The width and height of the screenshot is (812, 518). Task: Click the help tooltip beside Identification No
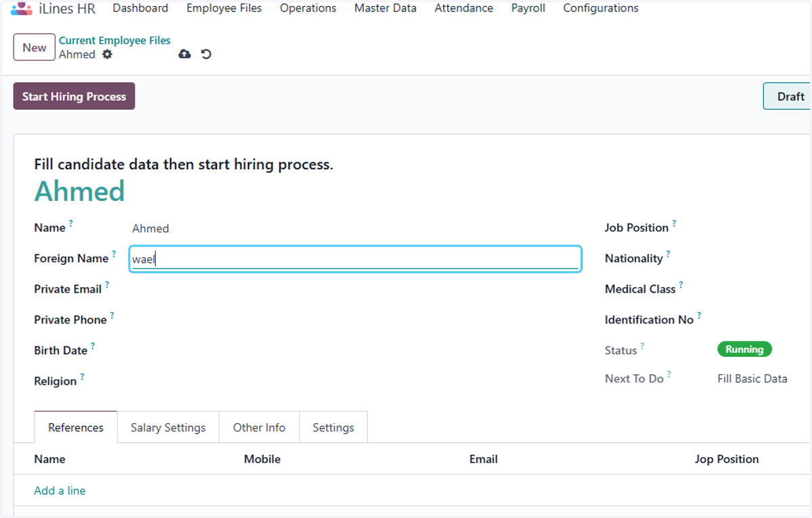point(699,316)
